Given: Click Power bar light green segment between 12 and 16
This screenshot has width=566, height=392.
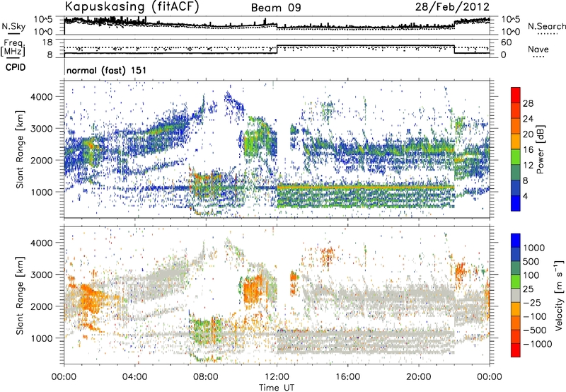Looking at the screenshot, I should (x=516, y=156).
